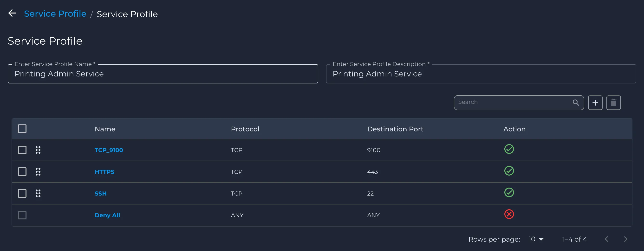Check the HTTPS row checkbox
644x251 pixels.
[x=22, y=172]
